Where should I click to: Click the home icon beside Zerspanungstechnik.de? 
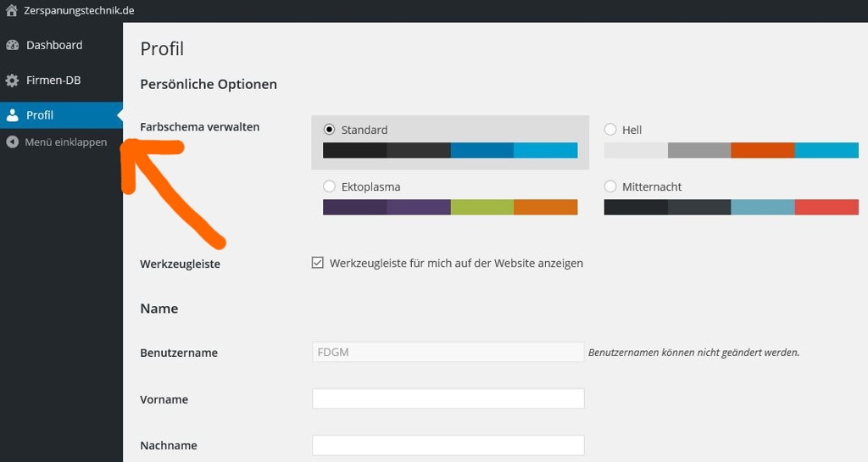tap(12, 10)
